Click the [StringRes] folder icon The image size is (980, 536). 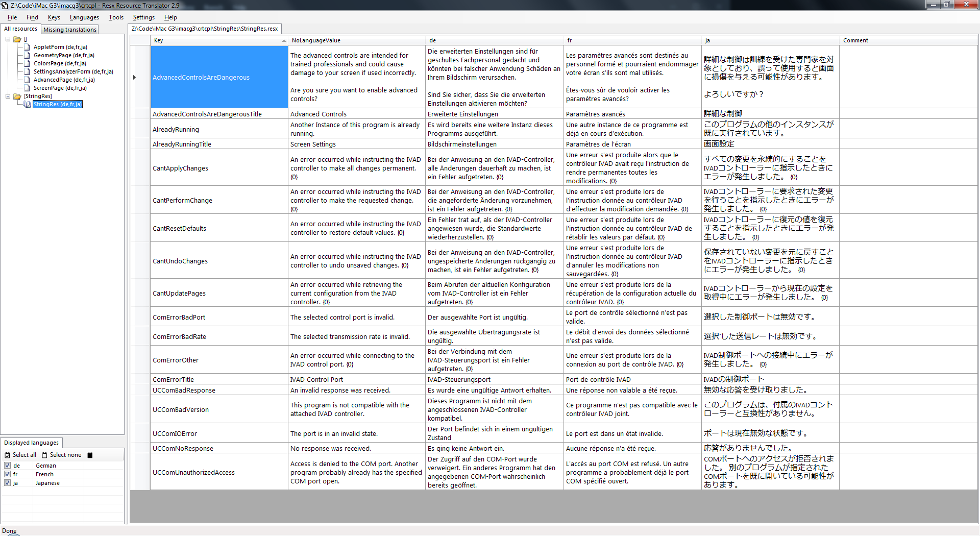(17, 96)
